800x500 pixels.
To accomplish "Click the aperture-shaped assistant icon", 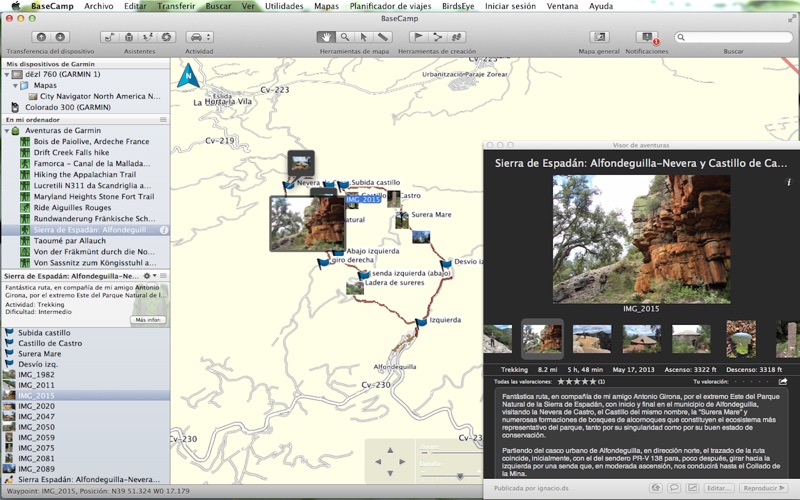I will coord(166,37).
